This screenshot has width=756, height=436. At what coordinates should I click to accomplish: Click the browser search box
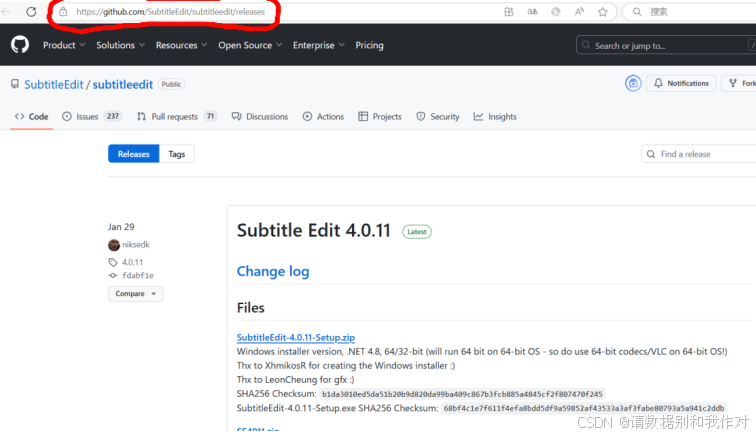[689, 12]
